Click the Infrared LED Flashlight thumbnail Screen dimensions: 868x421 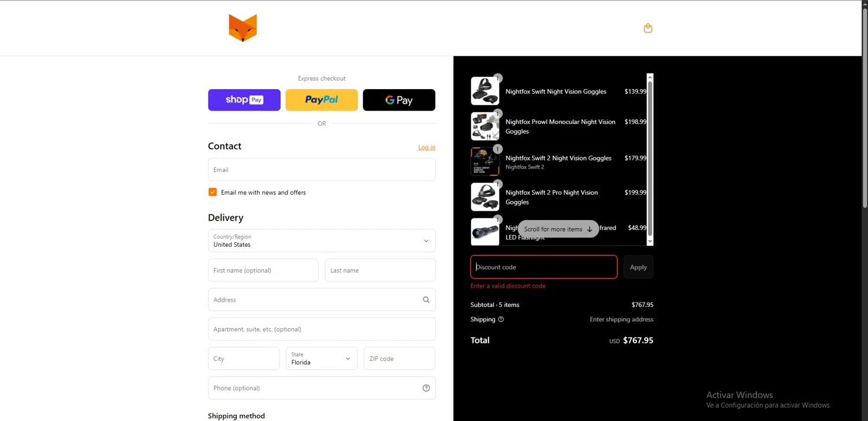tap(485, 232)
